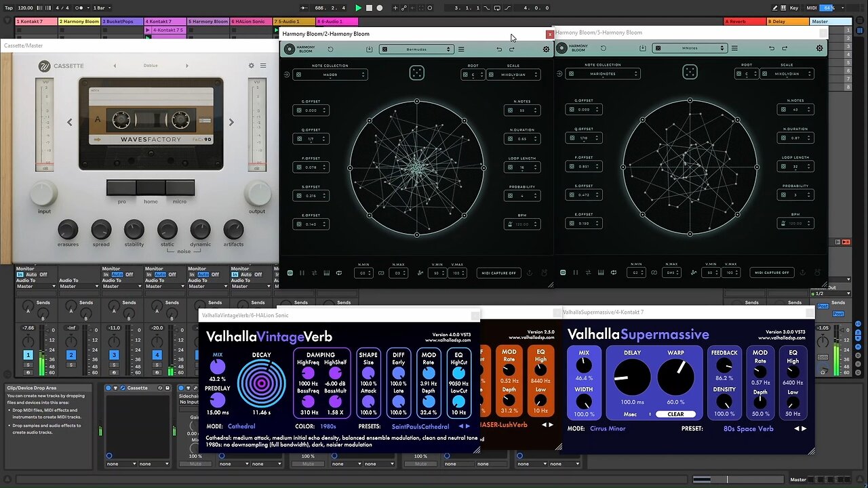Toggle the Key map mode
Screen dimensions: 868x488
point(794,8)
